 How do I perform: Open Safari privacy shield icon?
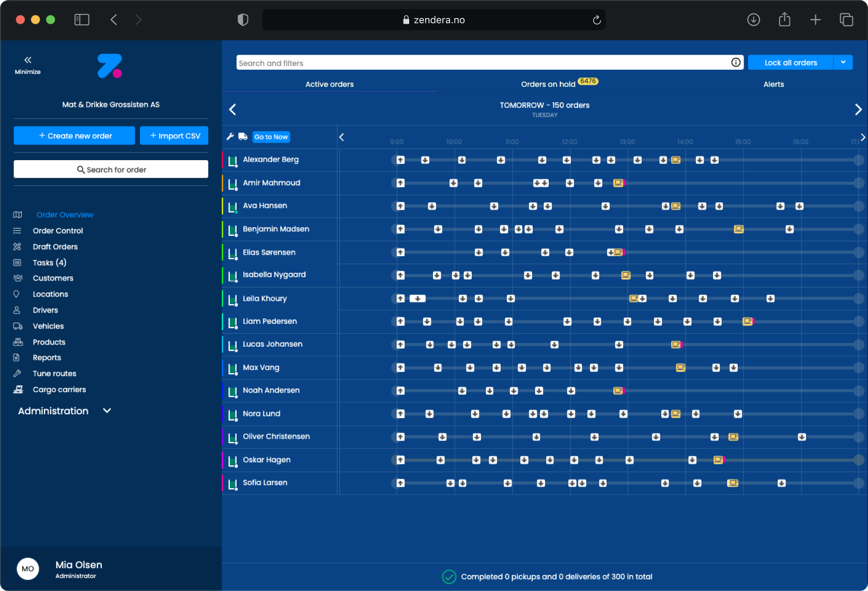tap(243, 20)
